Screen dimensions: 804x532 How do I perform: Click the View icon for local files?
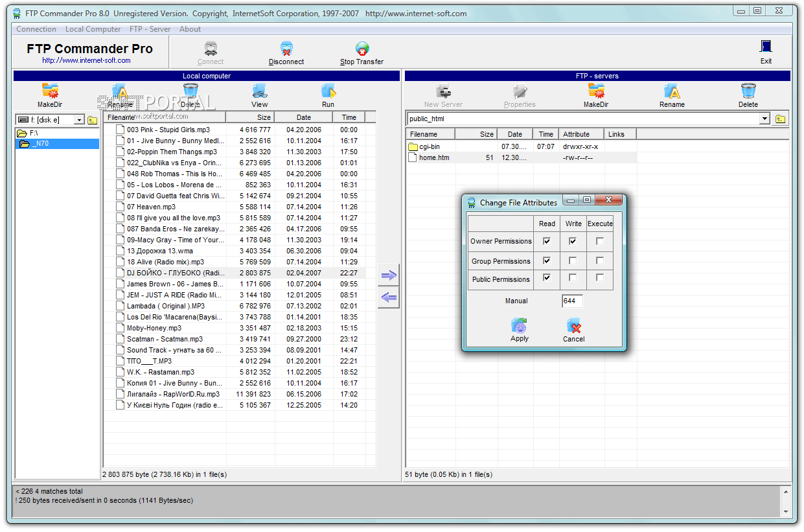pos(260,91)
